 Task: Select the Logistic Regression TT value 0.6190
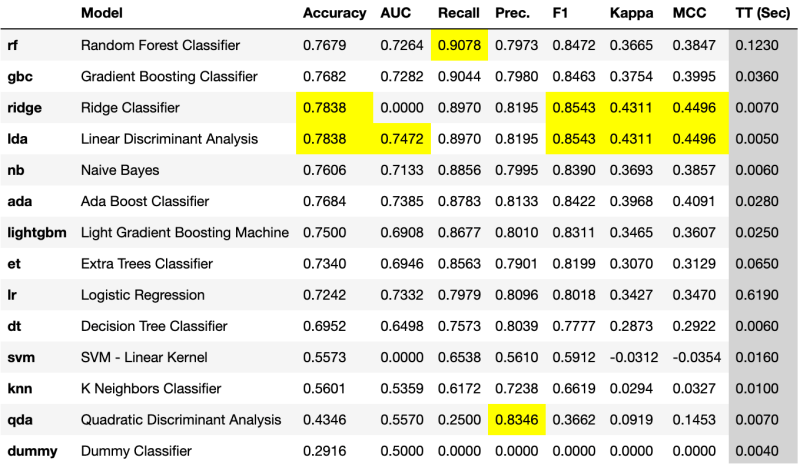click(757, 295)
